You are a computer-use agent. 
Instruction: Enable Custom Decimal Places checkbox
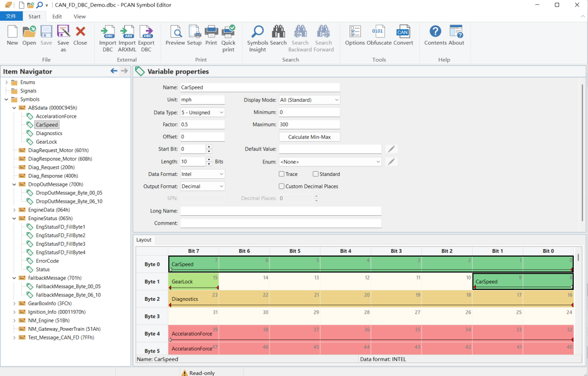tap(282, 186)
